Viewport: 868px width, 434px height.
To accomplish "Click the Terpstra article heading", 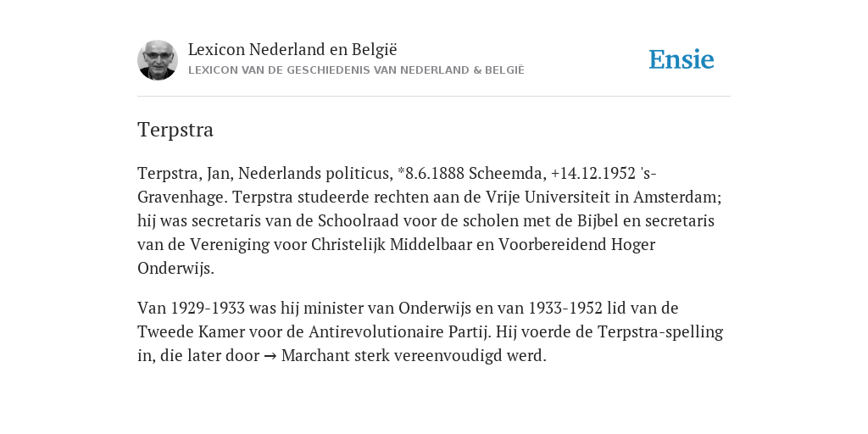I will [x=175, y=130].
